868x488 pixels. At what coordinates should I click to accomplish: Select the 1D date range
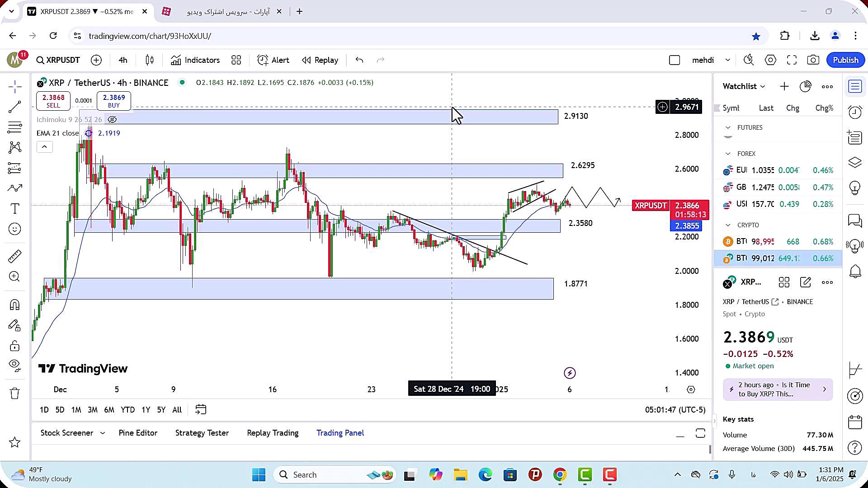click(x=44, y=410)
